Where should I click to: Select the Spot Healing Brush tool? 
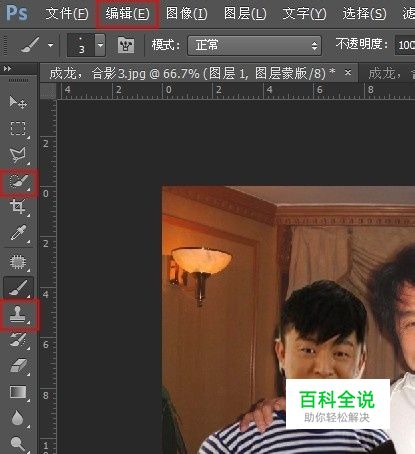point(18,262)
